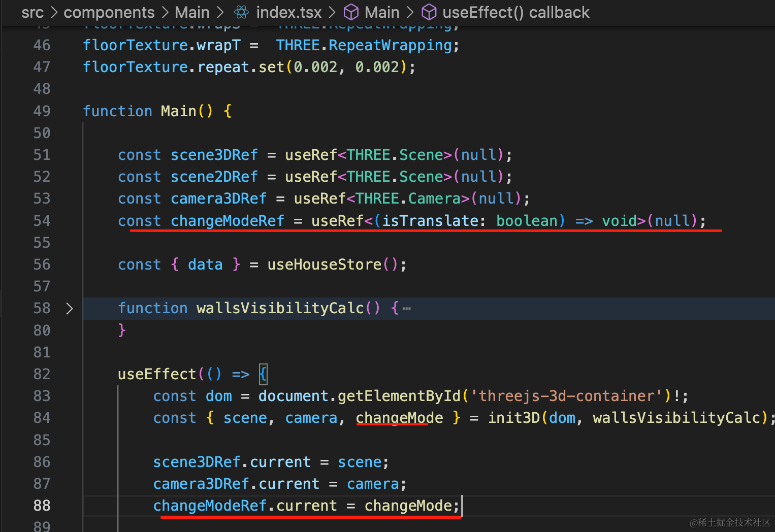Open the 'index.tsx' breadcrumb file

[x=289, y=12]
